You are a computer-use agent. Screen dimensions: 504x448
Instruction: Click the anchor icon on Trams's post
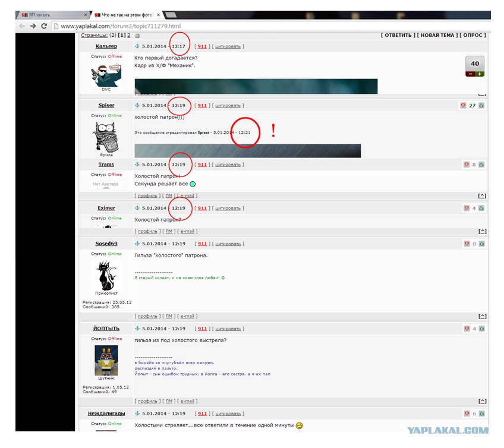point(137,165)
